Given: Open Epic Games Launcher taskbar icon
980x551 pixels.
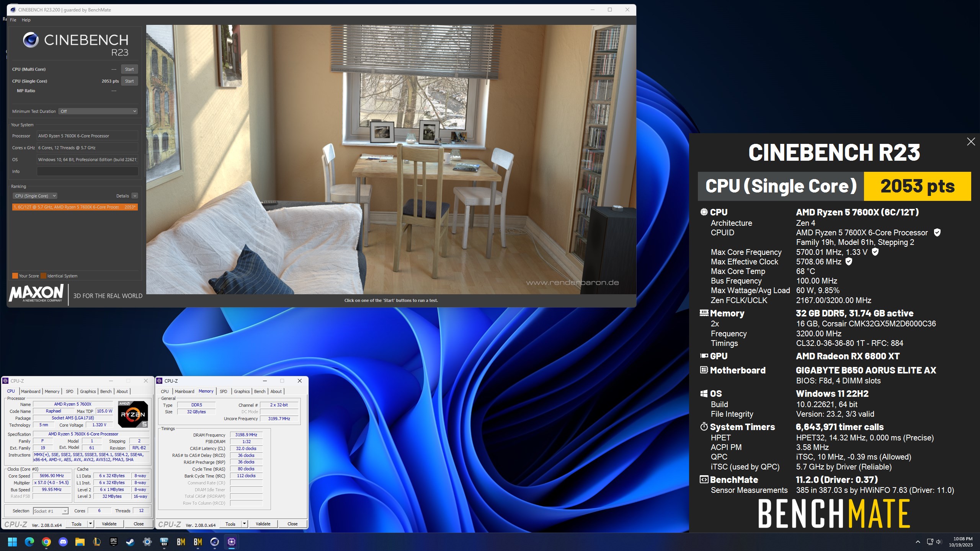Looking at the screenshot, I should 113,542.
